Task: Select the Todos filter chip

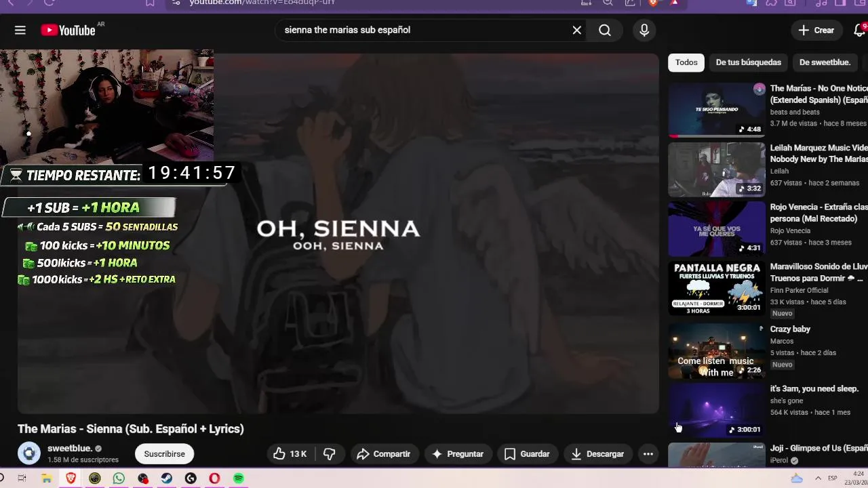Action: point(686,62)
